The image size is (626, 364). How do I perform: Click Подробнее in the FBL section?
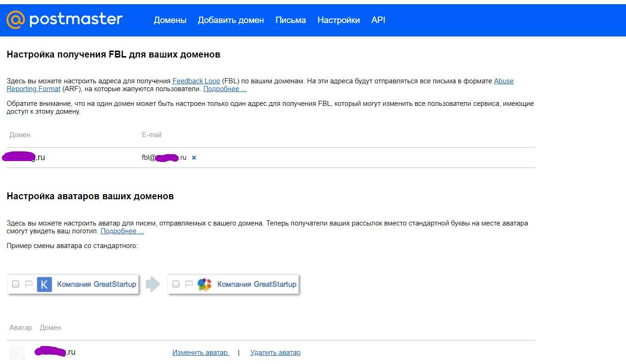(225, 89)
